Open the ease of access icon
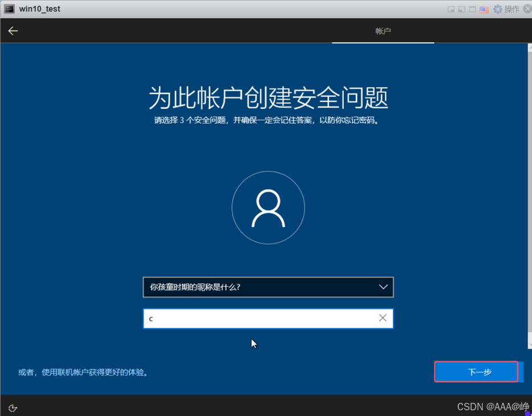 [x=13, y=408]
